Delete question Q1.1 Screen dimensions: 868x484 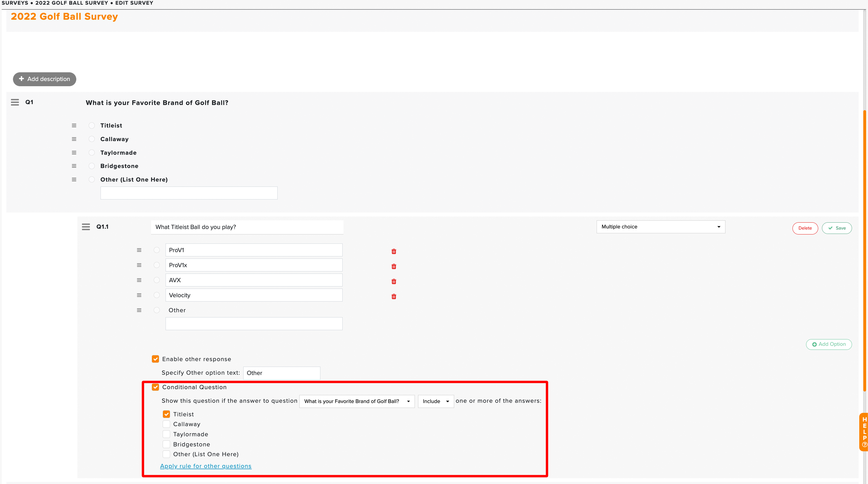point(805,228)
